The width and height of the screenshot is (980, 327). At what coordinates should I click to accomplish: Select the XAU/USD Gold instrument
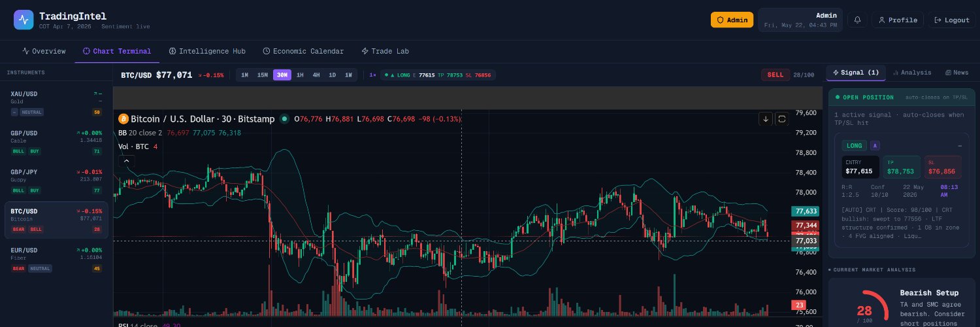(56, 103)
